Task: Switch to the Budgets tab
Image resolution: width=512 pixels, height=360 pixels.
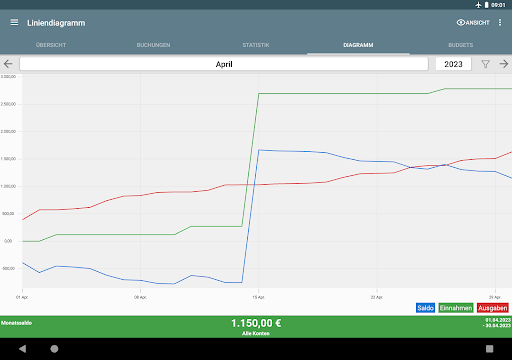Action: click(x=461, y=45)
